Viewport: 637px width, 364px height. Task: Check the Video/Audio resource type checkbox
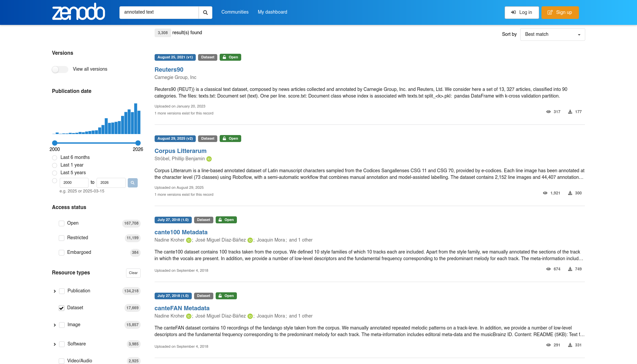[61, 361]
